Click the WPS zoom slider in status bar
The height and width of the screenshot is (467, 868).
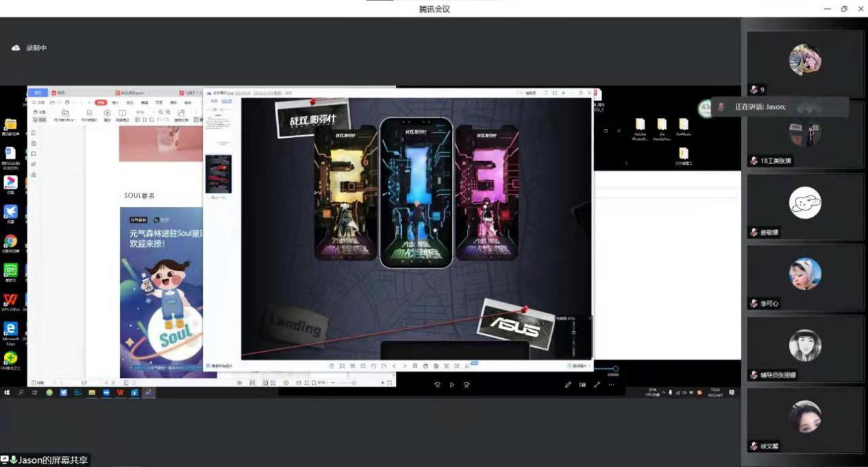coord(354,382)
